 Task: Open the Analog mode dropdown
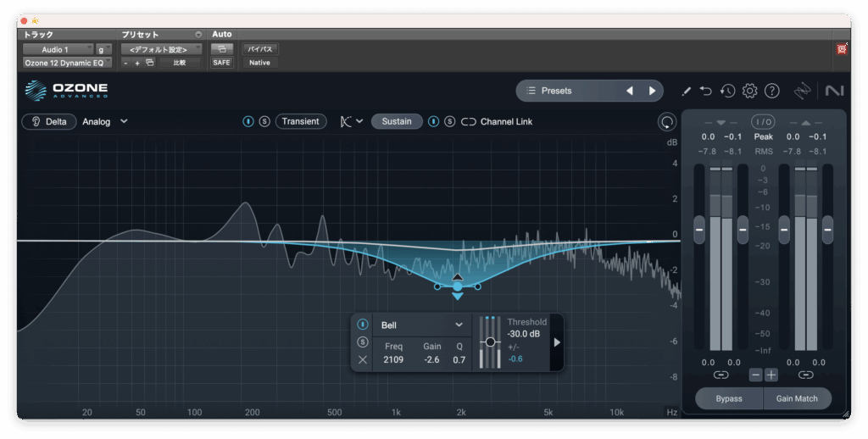point(105,121)
